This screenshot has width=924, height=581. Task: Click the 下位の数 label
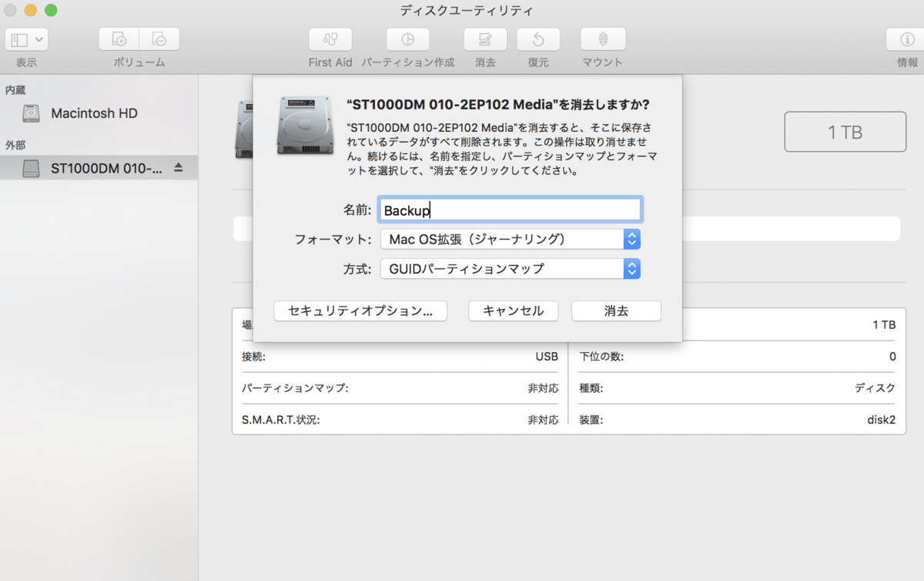(601, 357)
